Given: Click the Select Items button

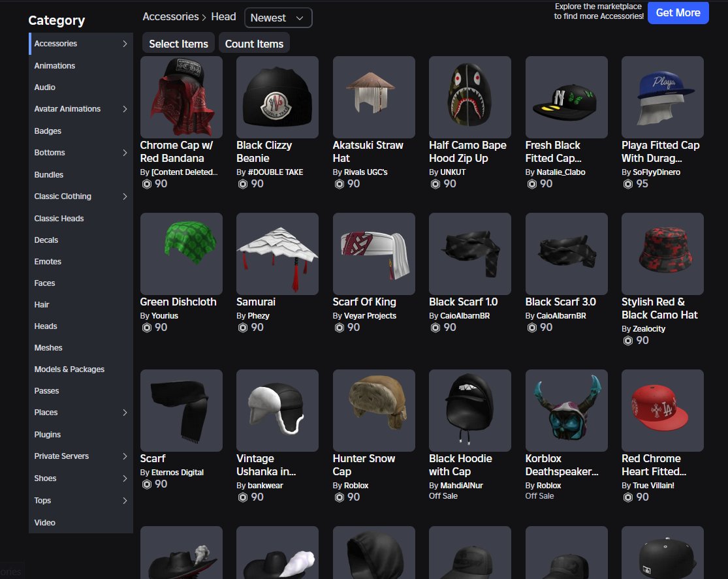Looking at the screenshot, I should 178,44.
